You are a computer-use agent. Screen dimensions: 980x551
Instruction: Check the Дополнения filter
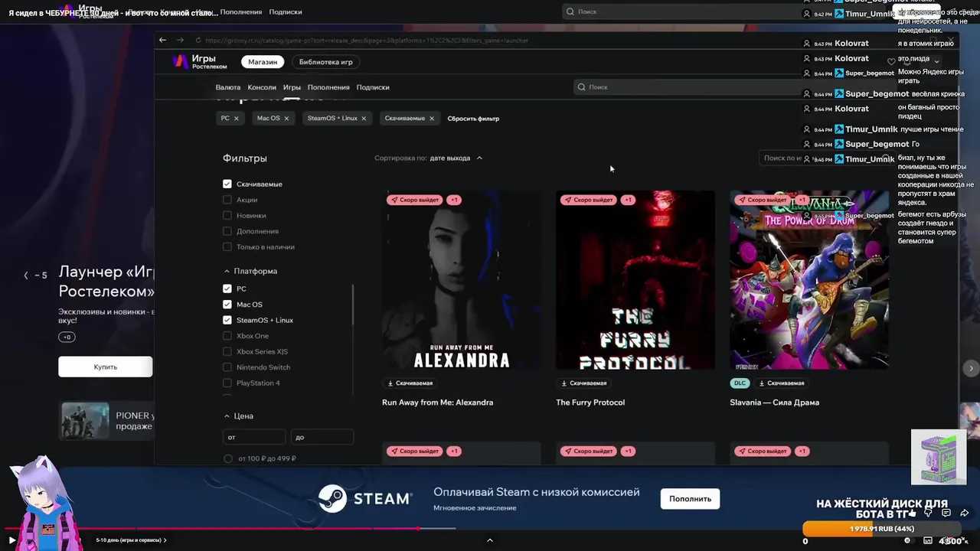click(227, 231)
